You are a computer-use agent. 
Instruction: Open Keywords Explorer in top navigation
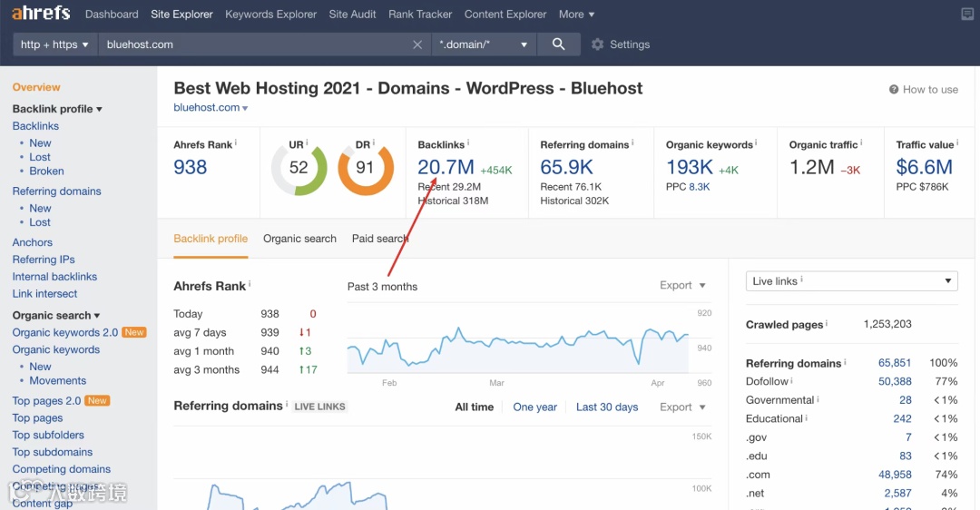(270, 14)
